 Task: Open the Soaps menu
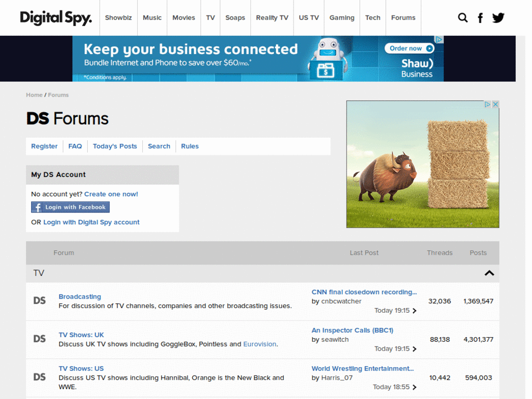click(x=235, y=18)
